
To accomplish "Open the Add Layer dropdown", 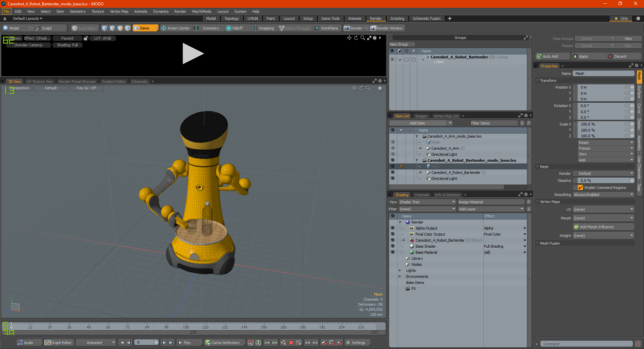I will click(x=491, y=209).
